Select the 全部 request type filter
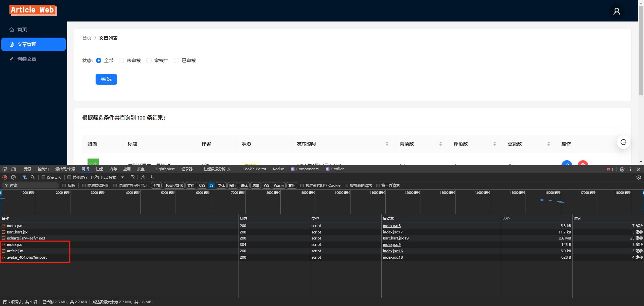The image size is (644, 306). [156, 185]
